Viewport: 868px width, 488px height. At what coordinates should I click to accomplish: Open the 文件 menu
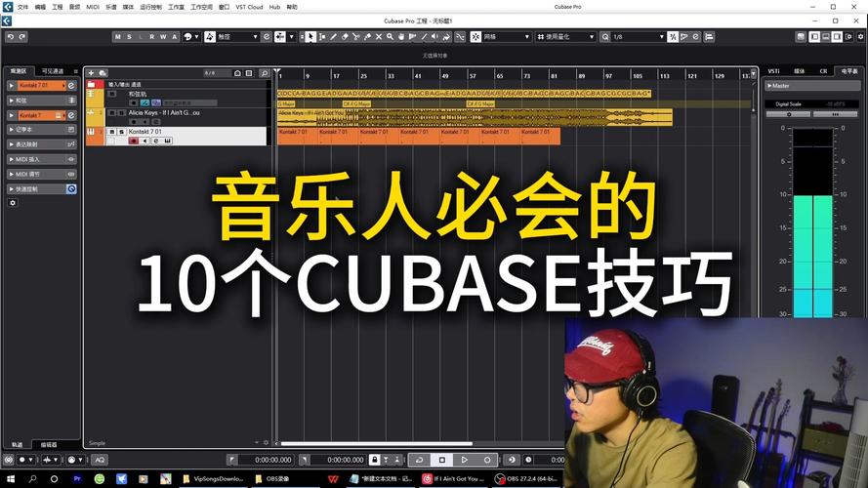(x=22, y=7)
